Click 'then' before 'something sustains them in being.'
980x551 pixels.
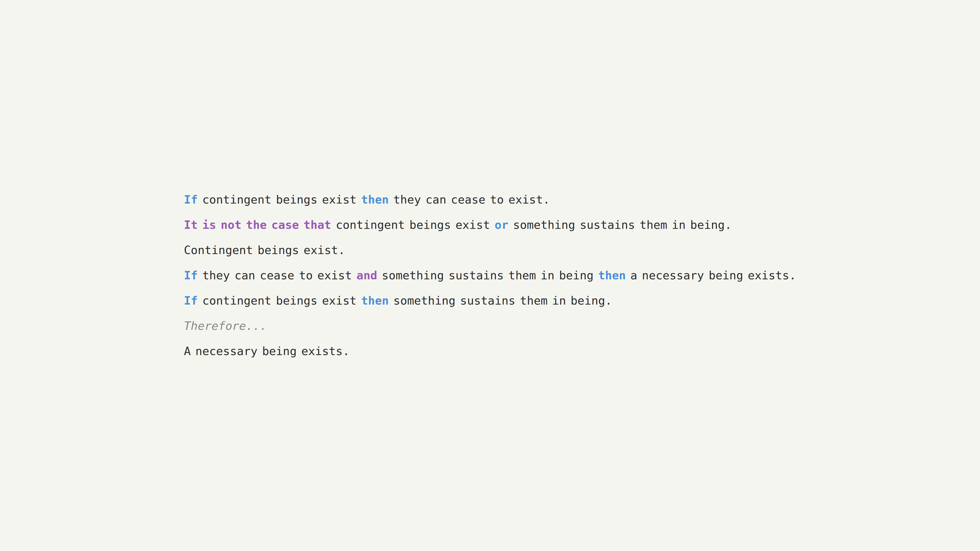coord(375,301)
